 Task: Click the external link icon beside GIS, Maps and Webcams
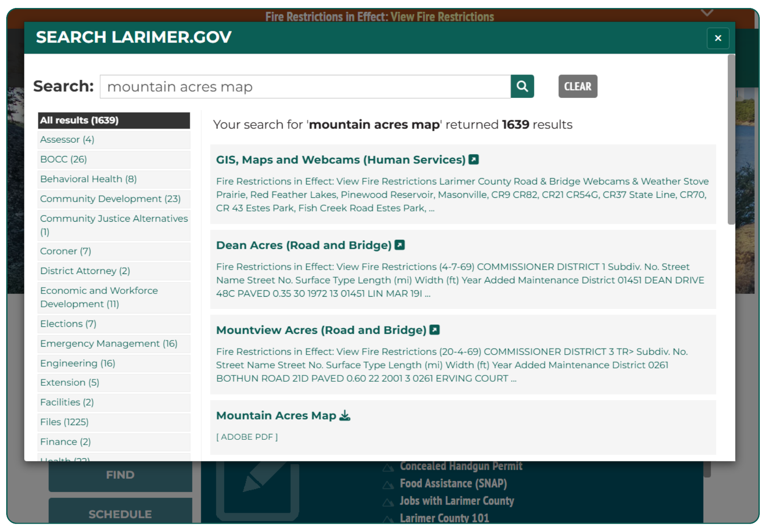pyautogui.click(x=474, y=160)
